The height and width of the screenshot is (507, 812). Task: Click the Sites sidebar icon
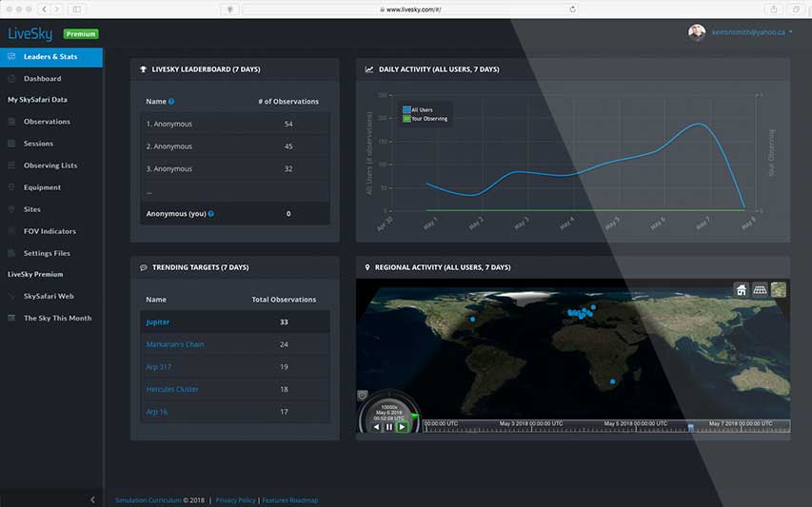tap(11, 209)
